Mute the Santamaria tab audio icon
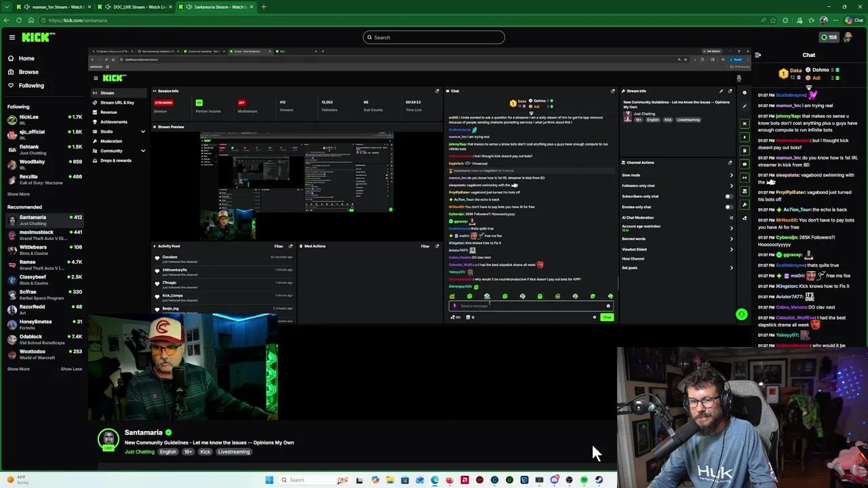 click(189, 7)
